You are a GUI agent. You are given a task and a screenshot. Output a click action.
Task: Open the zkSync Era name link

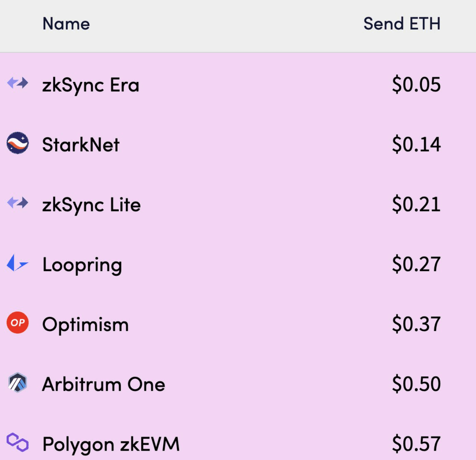tap(91, 85)
